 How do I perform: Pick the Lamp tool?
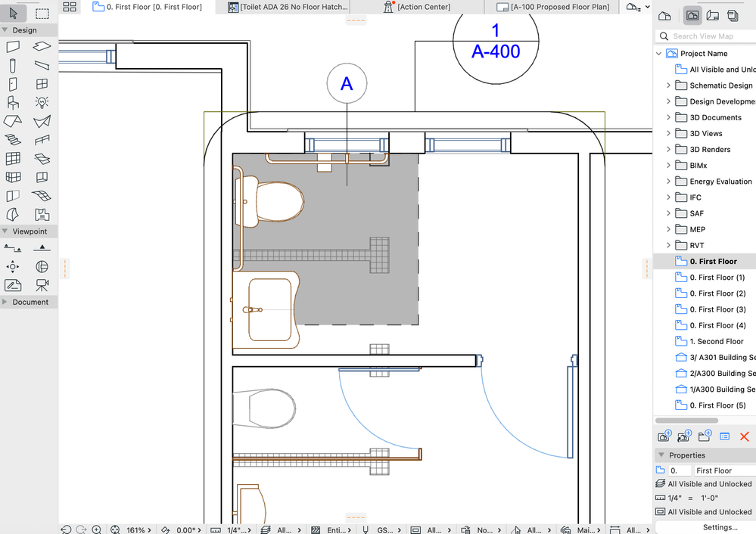[42, 103]
